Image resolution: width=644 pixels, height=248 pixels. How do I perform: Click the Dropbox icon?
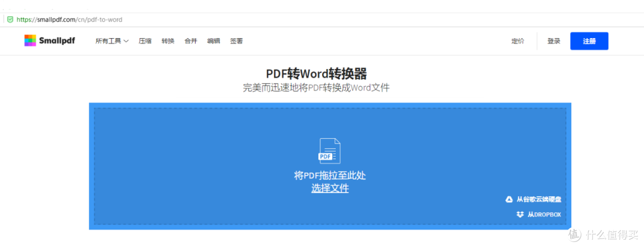pyautogui.click(x=521, y=215)
